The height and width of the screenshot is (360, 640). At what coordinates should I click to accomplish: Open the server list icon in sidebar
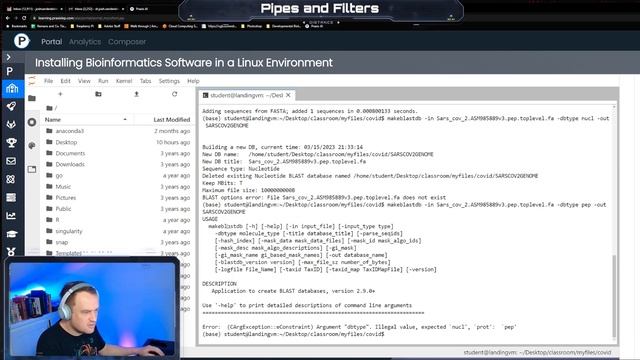pos(11,198)
